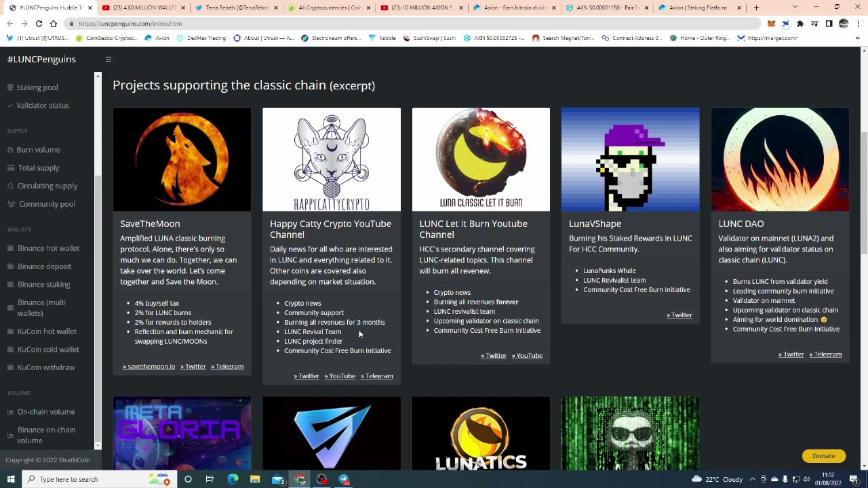
Task: Open savethemoon.io link in SaveTheMoon card
Action: (149, 367)
